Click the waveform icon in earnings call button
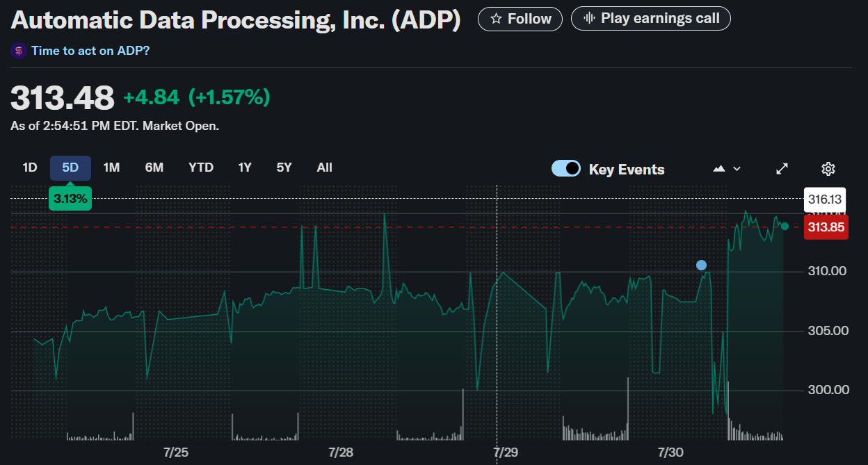This screenshot has width=868, height=465. [589, 19]
